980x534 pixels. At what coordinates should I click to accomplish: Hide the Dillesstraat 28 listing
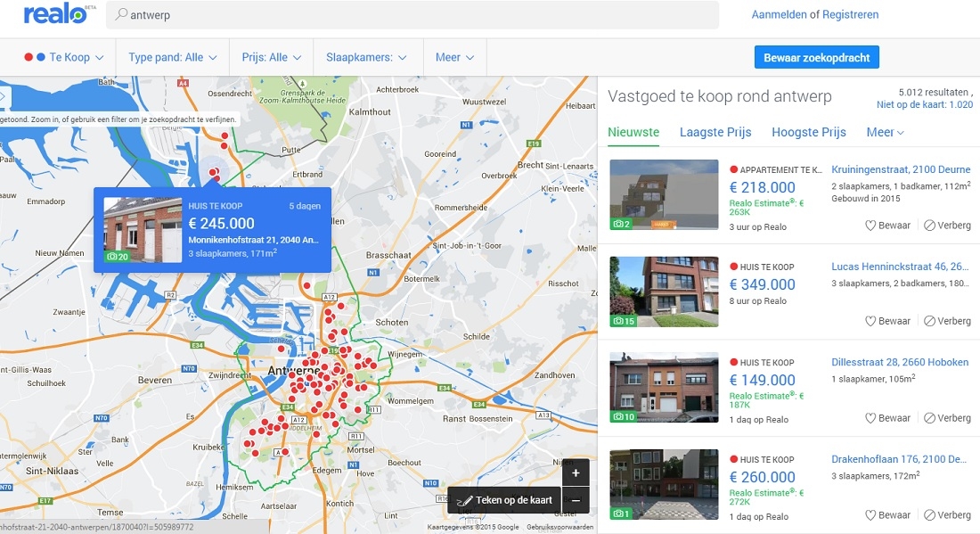click(947, 418)
